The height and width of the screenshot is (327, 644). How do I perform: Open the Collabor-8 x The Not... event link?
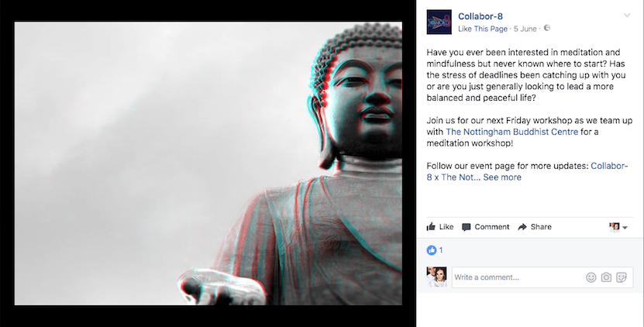pos(527,172)
